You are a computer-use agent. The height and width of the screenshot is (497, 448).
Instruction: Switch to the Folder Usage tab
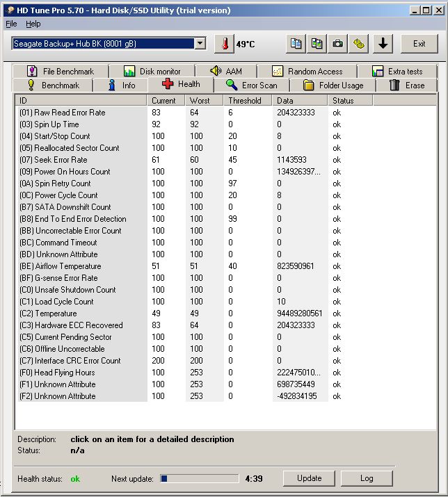point(333,85)
